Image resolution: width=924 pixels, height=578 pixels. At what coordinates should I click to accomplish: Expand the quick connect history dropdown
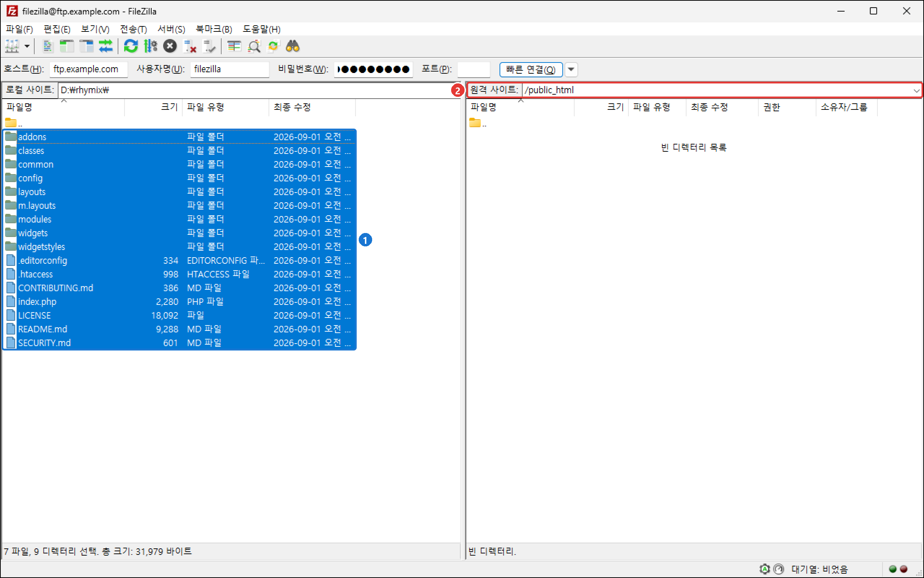pyautogui.click(x=571, y=69)
